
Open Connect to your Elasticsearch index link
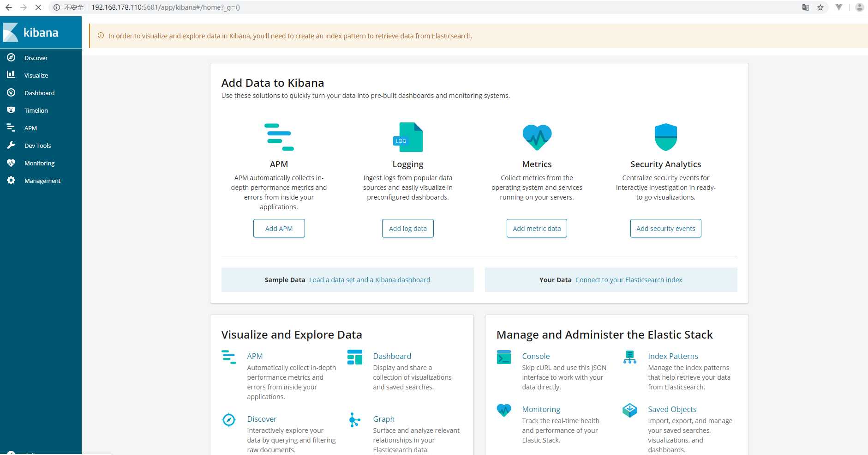[x=629, y=280]
